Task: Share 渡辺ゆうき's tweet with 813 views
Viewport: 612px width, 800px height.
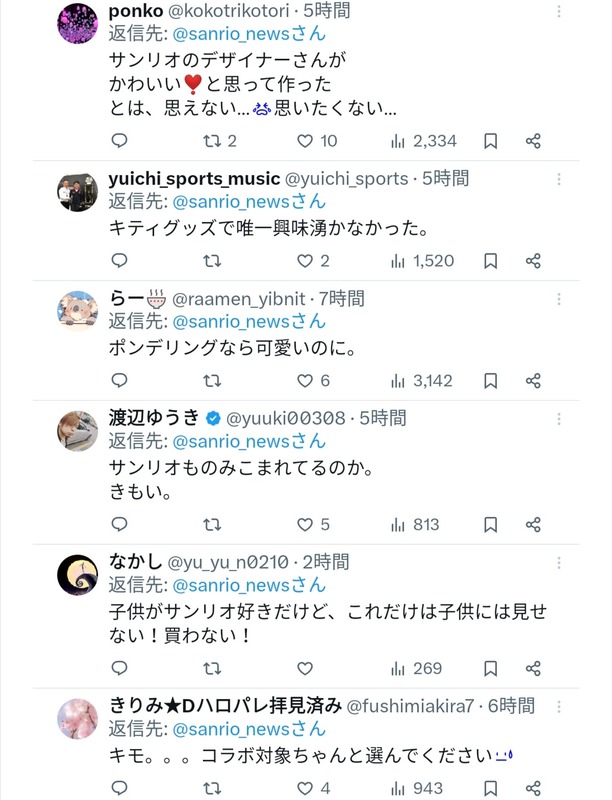Action: coord(533,524)
